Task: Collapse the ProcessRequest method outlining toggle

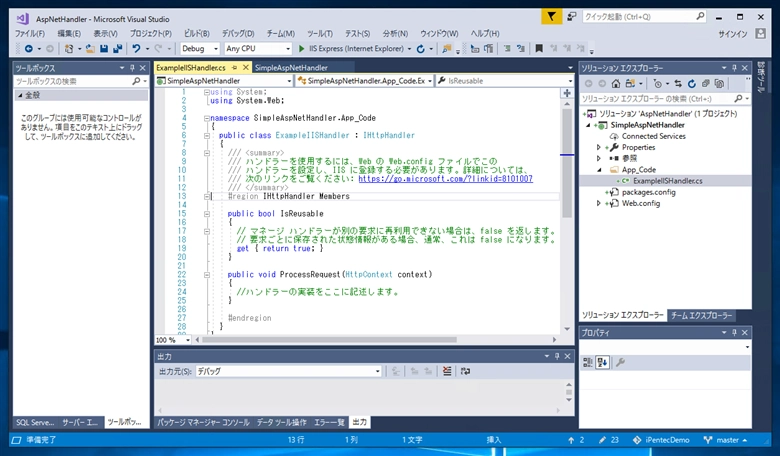Action: tap(206, 274)
